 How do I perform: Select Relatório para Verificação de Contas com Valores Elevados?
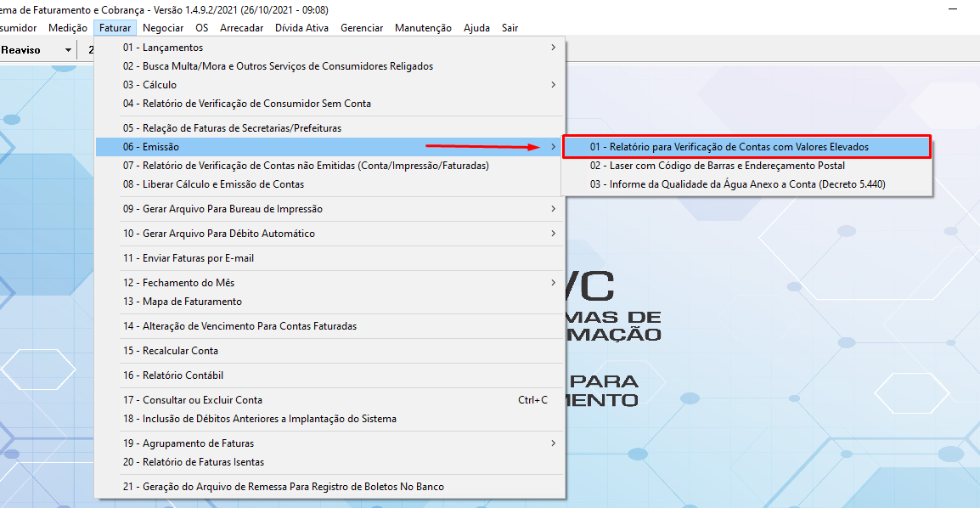coord(729,147)
